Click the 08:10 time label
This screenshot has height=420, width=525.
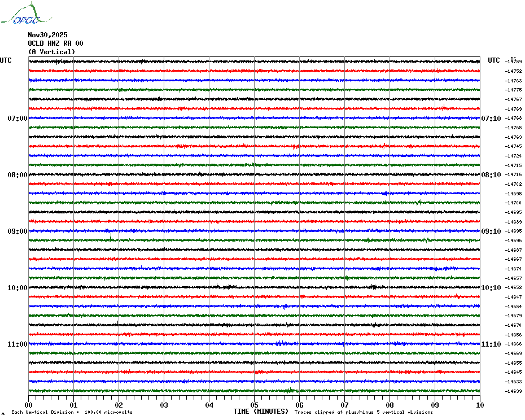[491, 175]
